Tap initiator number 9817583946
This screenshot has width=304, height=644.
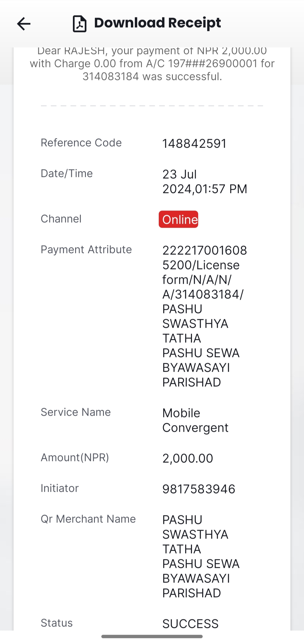[x=199, y=489]
